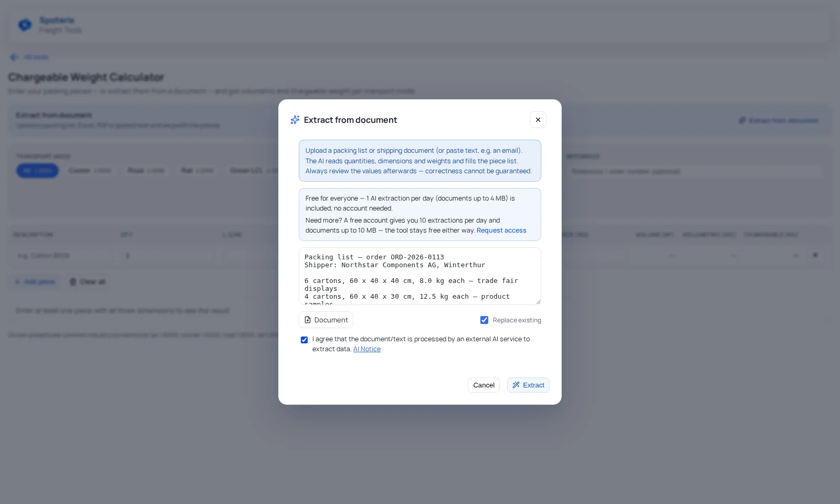840x504 pixels.
Task: Cancel the document extraction dialog
Action: (484, 385)
